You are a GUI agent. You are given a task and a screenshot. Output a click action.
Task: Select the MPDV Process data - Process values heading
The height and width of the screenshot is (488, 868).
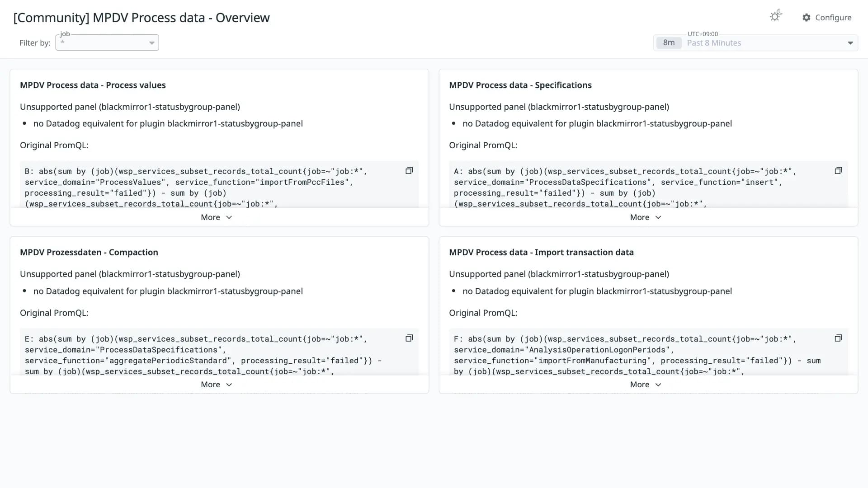click(x=93, y=85)
